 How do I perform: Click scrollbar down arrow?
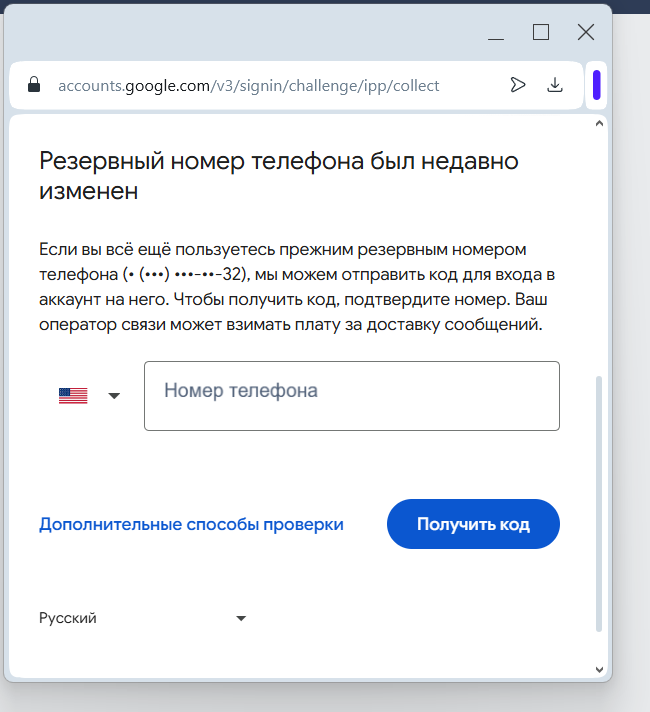[599, 669]
